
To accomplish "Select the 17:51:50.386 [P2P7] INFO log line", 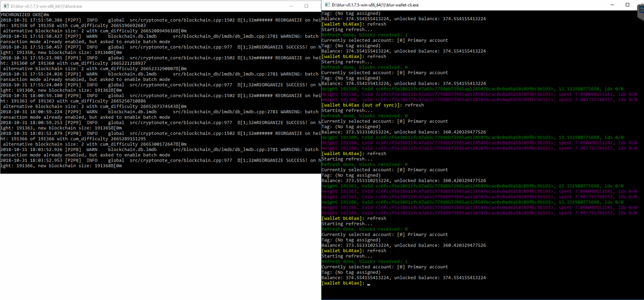I will 159,20.
